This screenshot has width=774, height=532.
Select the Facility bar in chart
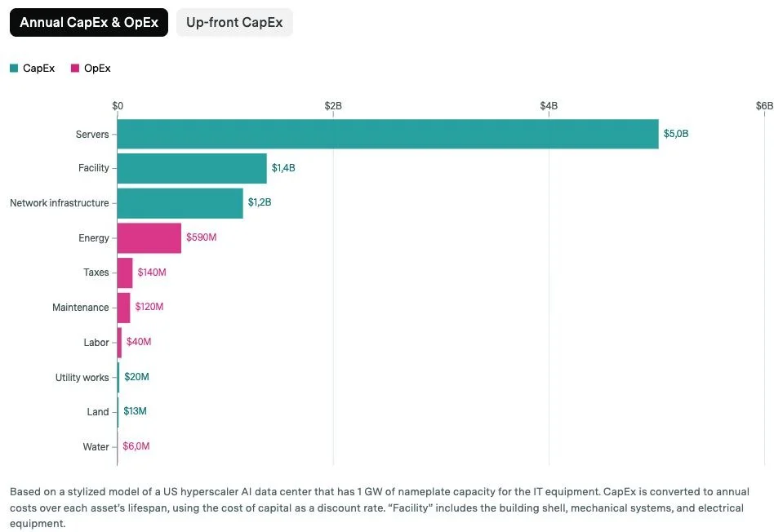click(x=192, y=168)
